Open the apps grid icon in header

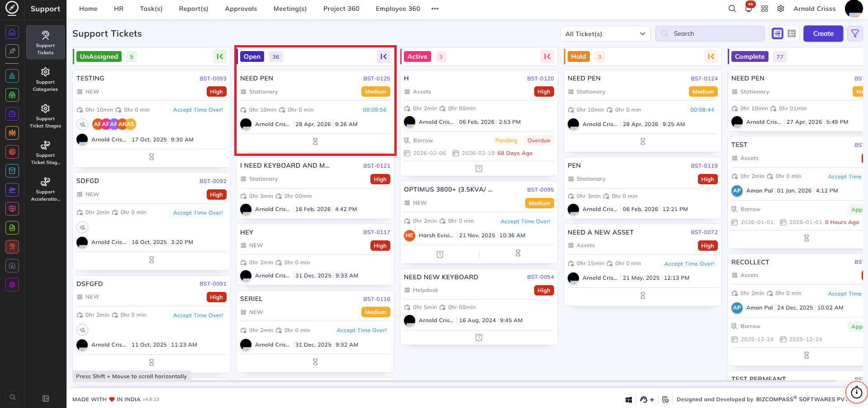(764, 9)
